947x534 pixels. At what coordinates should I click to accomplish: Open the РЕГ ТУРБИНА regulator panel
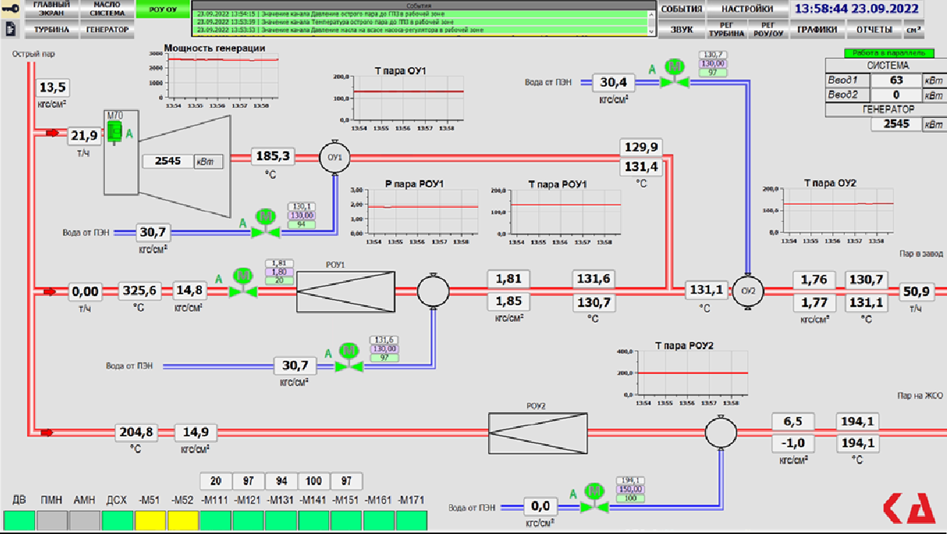pyautogui.click(x=727, y=29)
